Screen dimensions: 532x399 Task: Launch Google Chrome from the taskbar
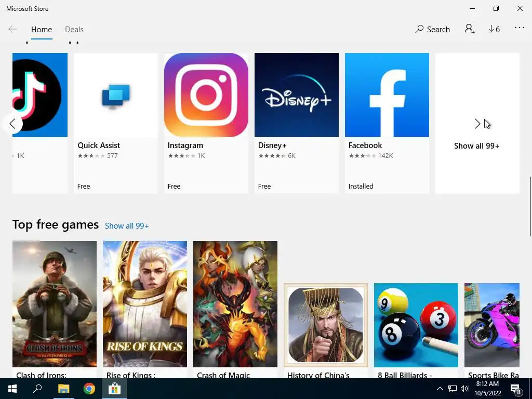89,389
